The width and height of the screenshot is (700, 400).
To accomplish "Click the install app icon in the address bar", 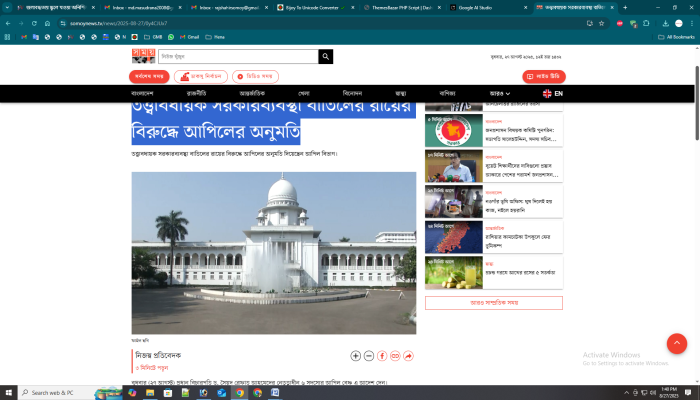I will [589, 23].
